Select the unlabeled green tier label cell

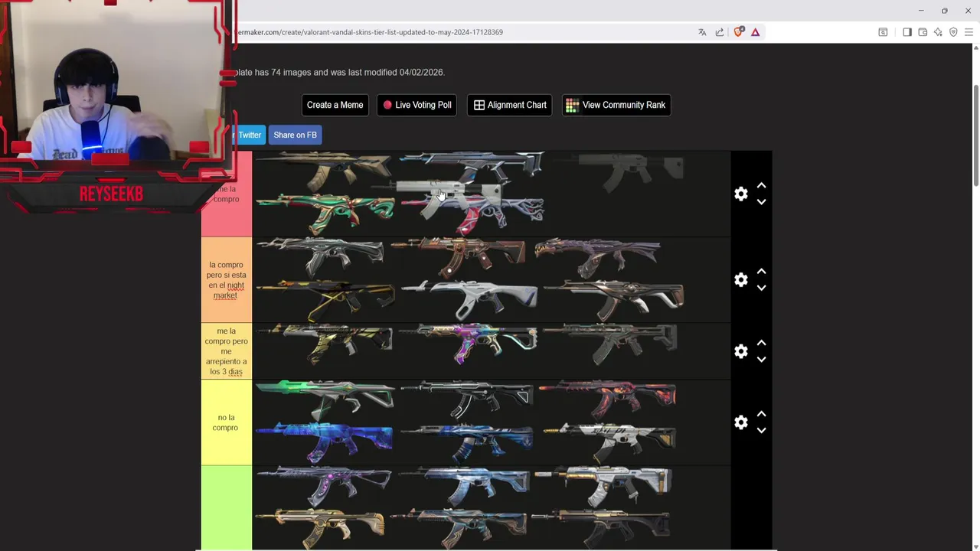click(227, 507)
